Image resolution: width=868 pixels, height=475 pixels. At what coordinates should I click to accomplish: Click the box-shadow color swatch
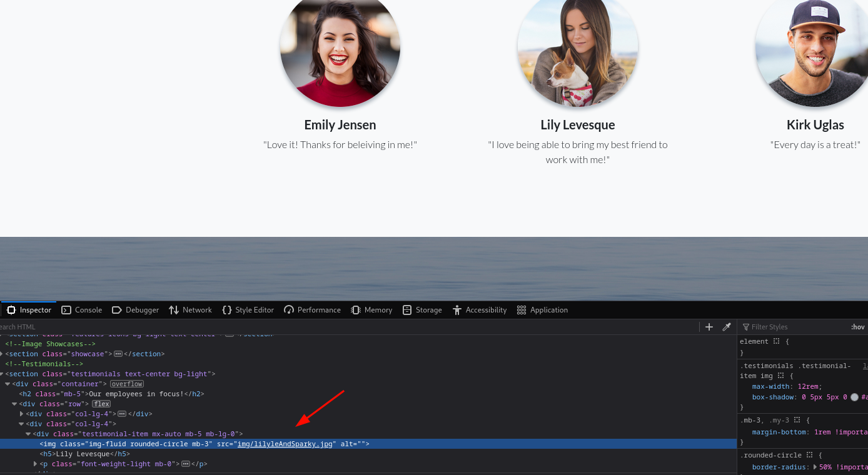854,397
